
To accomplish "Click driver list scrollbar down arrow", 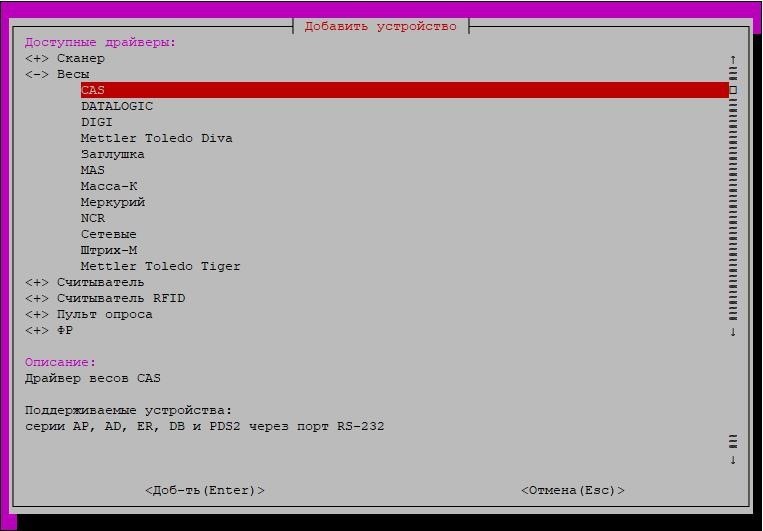I will coord(733,331).
